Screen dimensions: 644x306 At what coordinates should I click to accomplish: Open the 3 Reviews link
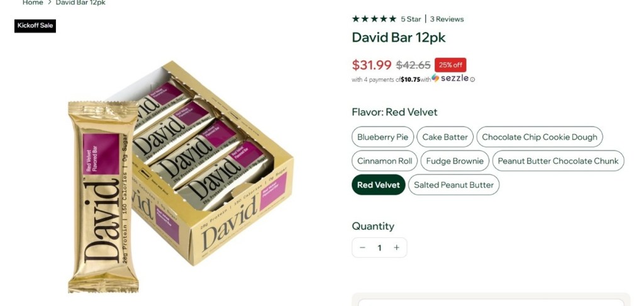(x=447, y=19)
